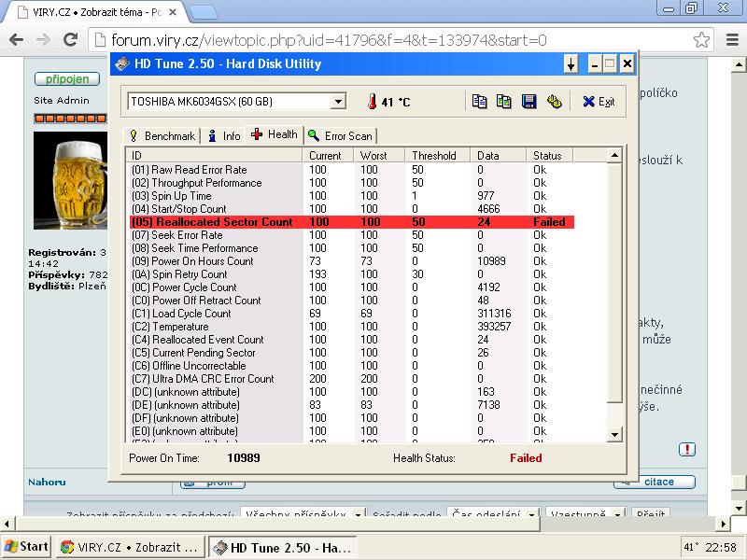Click the copy screenshot icon in HD Tune
This screenshot has height=560, width=747.
pyautogui.click(x=504, y=102)
